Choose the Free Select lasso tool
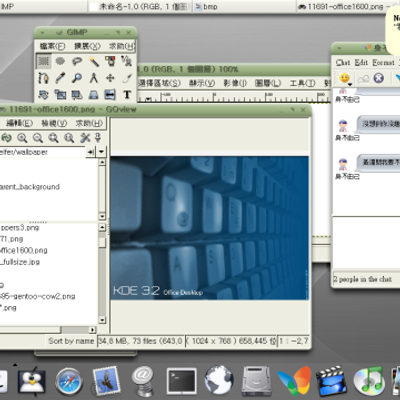The height and width of the screenshot is (400, 400). [x=77, y=61]
